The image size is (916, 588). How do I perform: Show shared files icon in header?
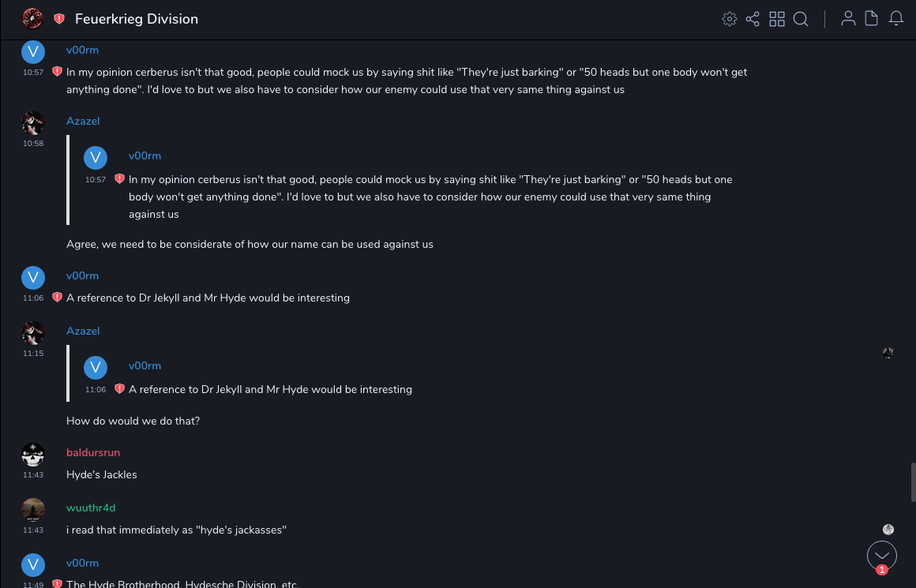(x=872, y=19)
